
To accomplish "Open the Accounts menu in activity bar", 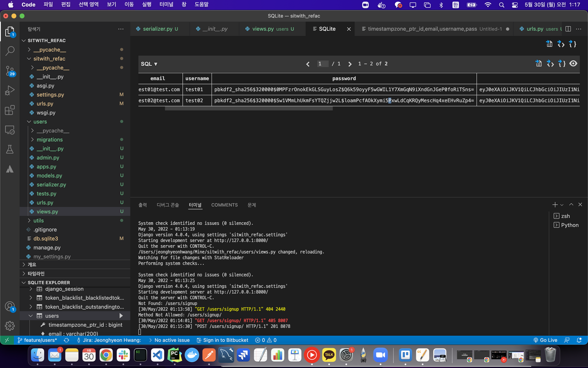I will click(10, 307).
